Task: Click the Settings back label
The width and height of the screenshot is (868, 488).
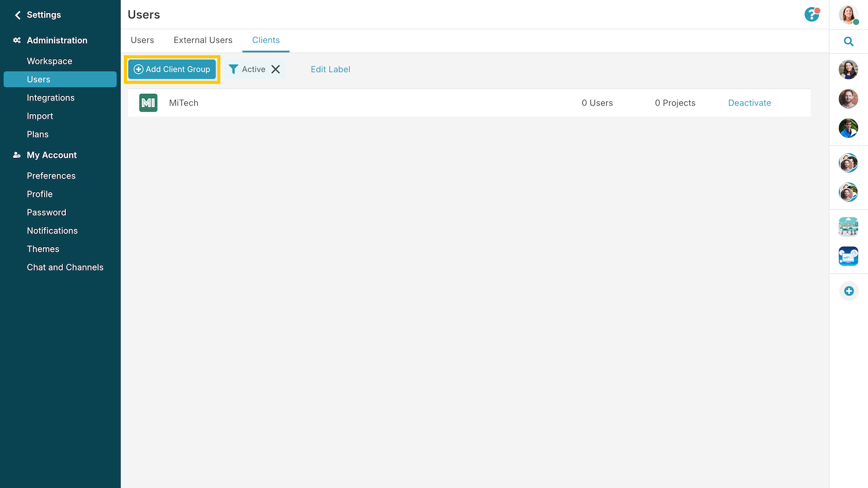Action: coord(44,15)
